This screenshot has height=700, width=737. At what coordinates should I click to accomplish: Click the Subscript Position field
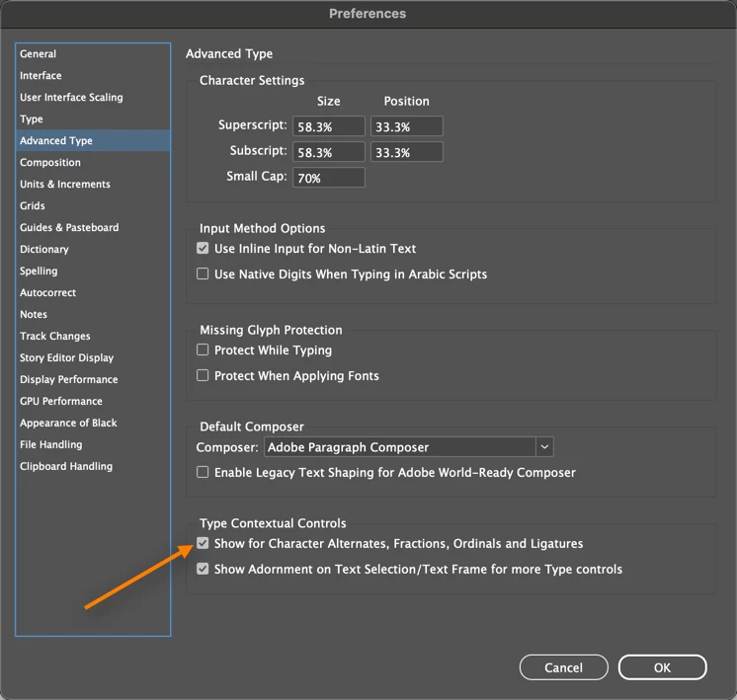tap(407, 152)
